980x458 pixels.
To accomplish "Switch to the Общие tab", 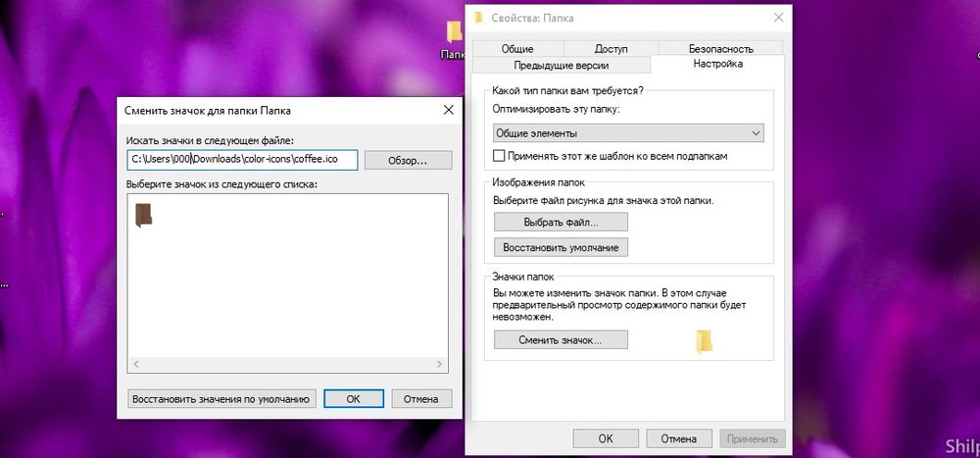I will 516,48.
